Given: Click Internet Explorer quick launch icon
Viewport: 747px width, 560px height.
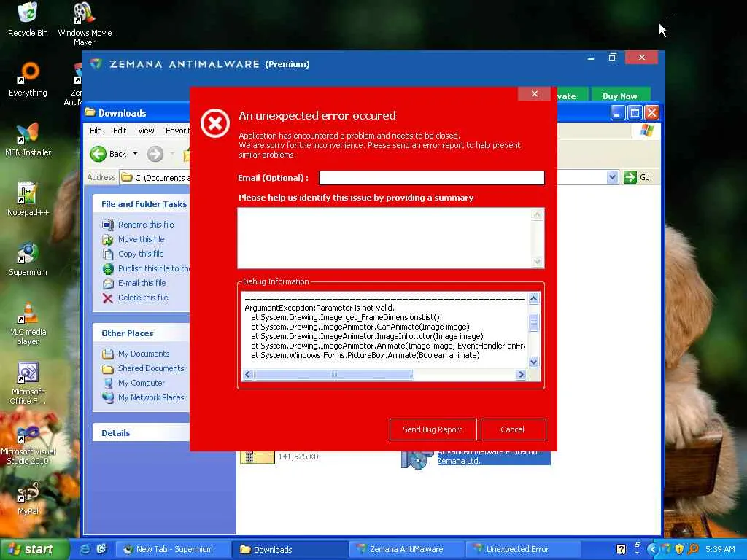Looking at the screenshot, I should click(x=85, y=549).
